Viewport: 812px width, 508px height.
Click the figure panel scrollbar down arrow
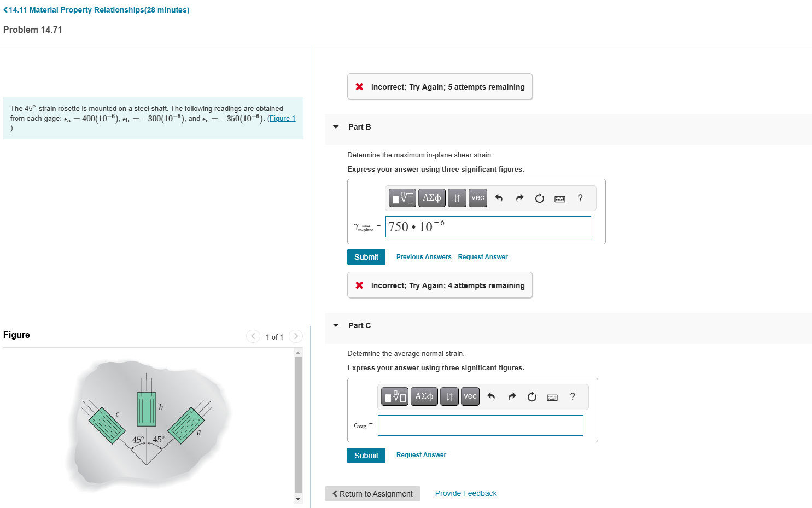point(298,499)
